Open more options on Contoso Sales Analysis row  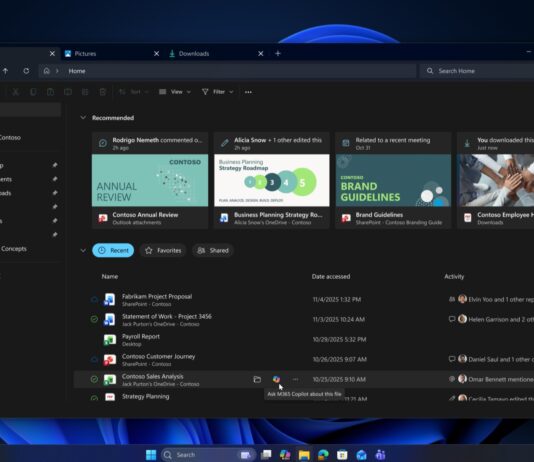(295, 379)
